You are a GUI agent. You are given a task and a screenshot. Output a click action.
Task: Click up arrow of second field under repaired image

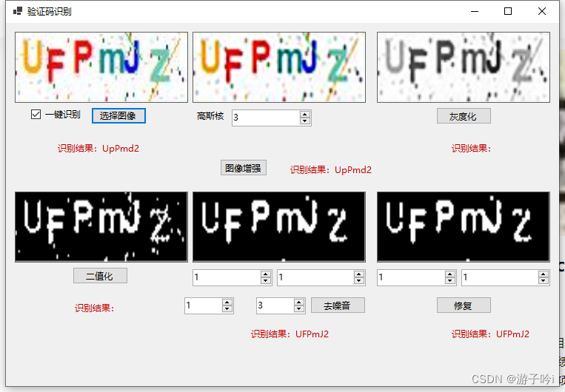point(544,274)
